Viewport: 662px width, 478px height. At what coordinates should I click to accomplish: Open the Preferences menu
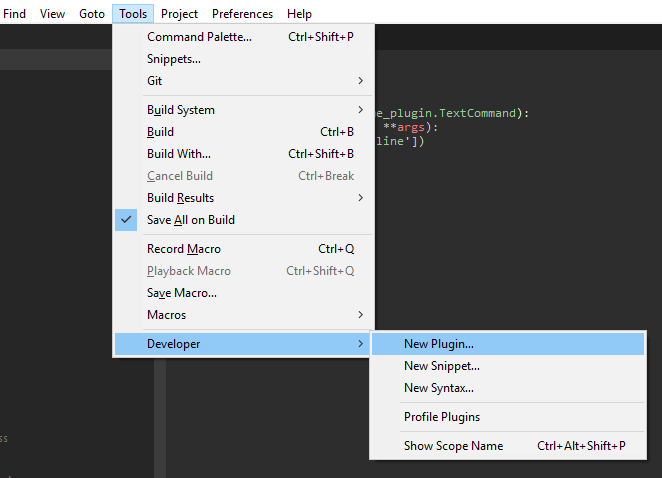(x=242, y=14)
